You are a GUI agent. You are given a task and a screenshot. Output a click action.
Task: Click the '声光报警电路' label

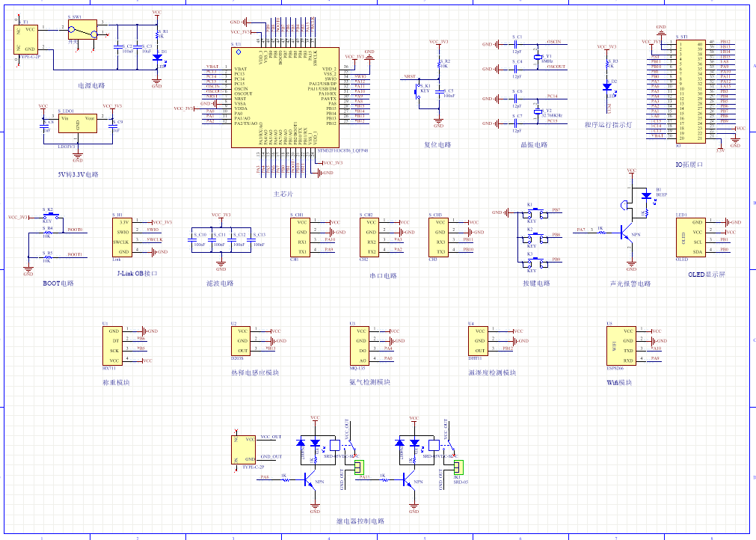pyautogui.click(x=630, y=283)
